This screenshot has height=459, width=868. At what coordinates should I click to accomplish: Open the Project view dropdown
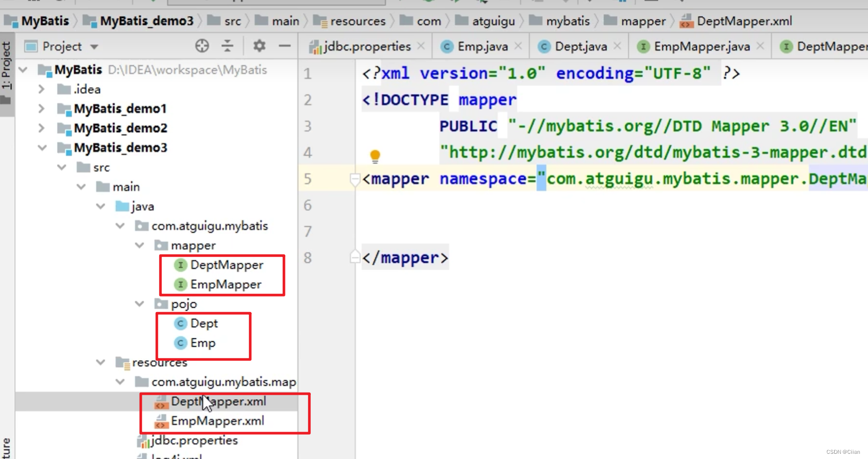click(94, 47)
